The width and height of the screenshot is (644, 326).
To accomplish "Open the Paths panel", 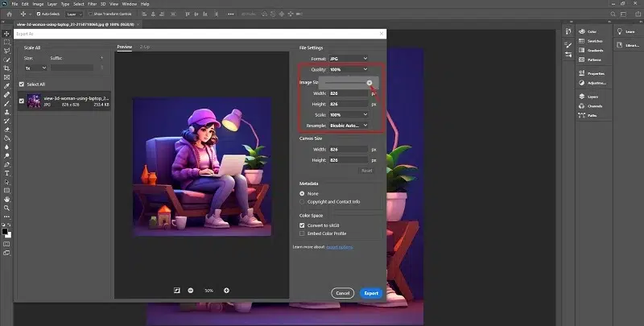I will click(588, 115).
